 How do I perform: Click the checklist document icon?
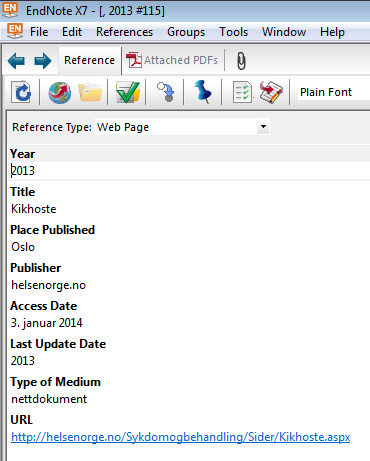(242, 92)
